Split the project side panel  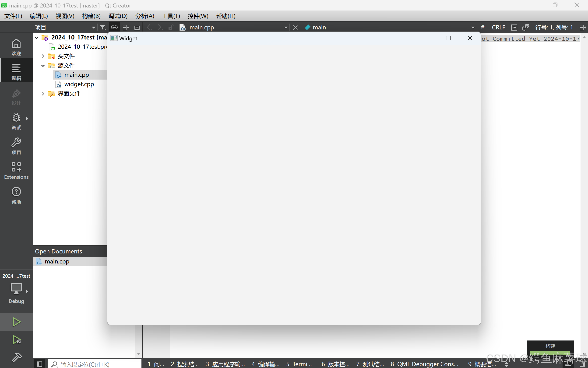(x=126, y=28)
